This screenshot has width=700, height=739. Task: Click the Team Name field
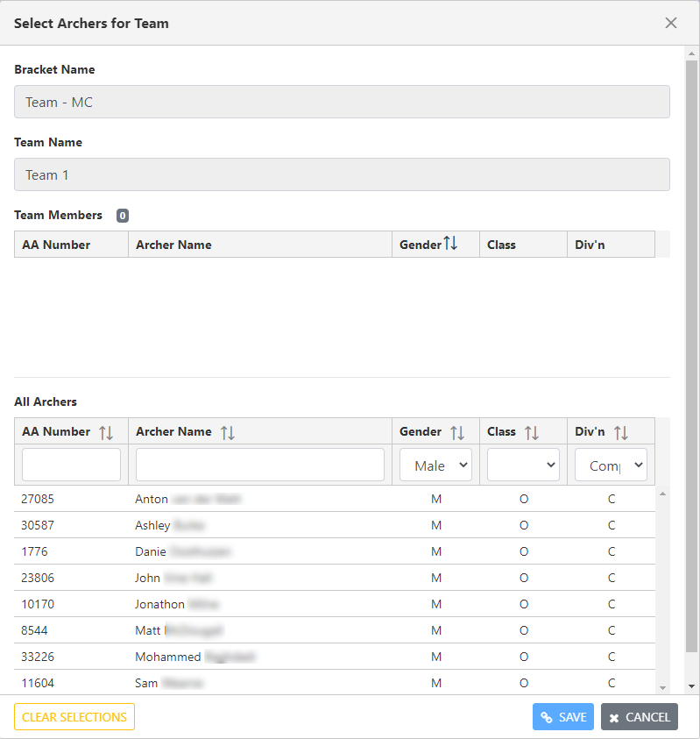click(x=342, y=174)
